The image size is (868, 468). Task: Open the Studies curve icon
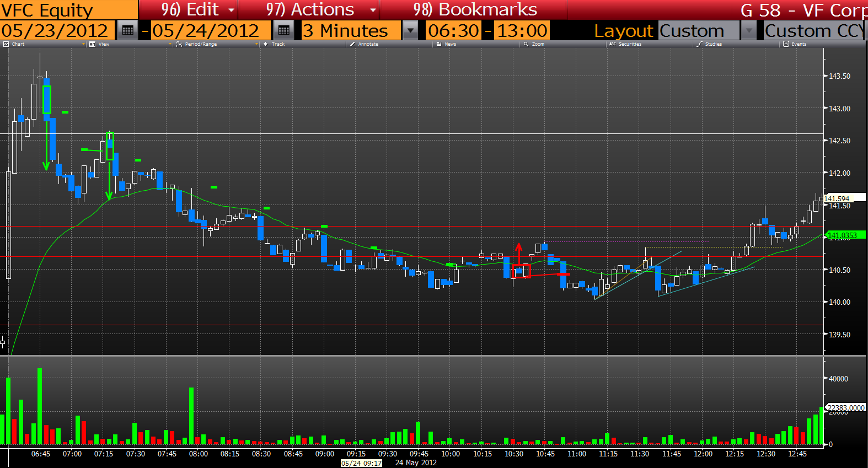pyautogui.click(x=699, y=44)
